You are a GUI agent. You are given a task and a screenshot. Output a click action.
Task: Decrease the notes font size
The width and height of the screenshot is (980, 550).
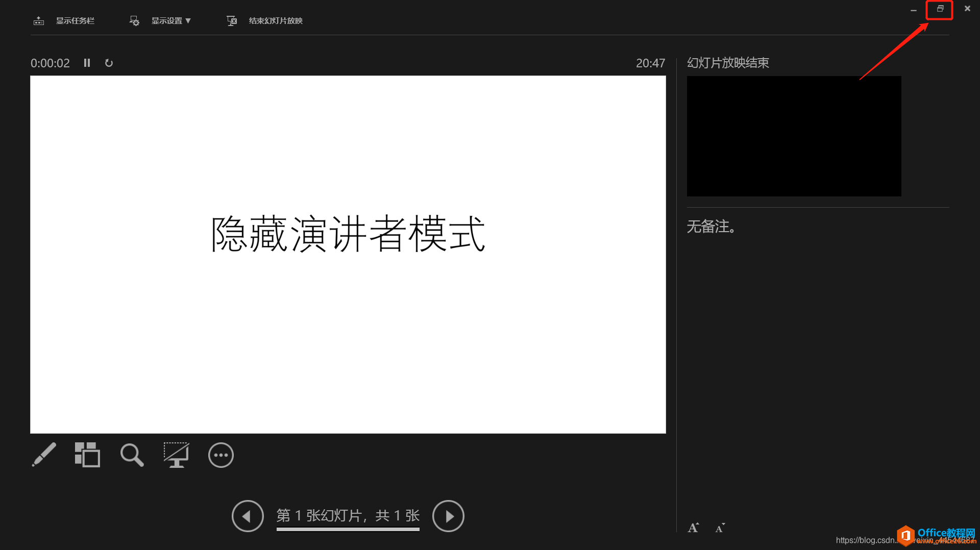point(720,528)
